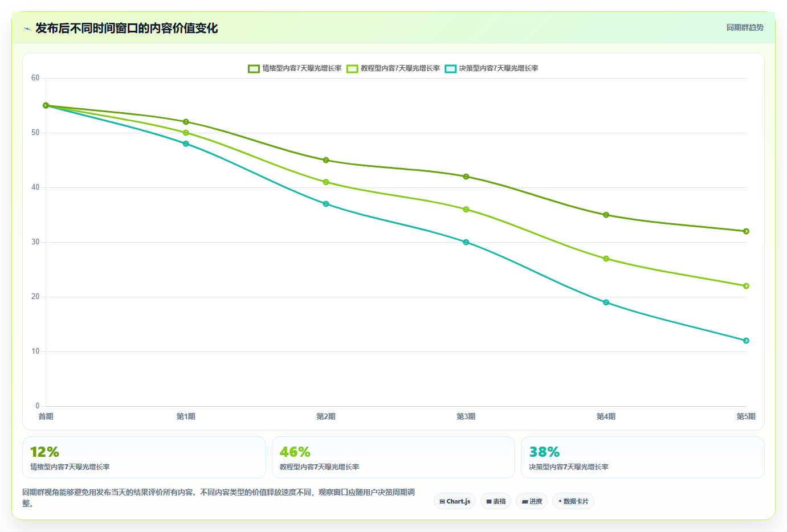Select the 决策型 data point at 第4期
The image size is (787, 532).
click(x=606, y=302)
